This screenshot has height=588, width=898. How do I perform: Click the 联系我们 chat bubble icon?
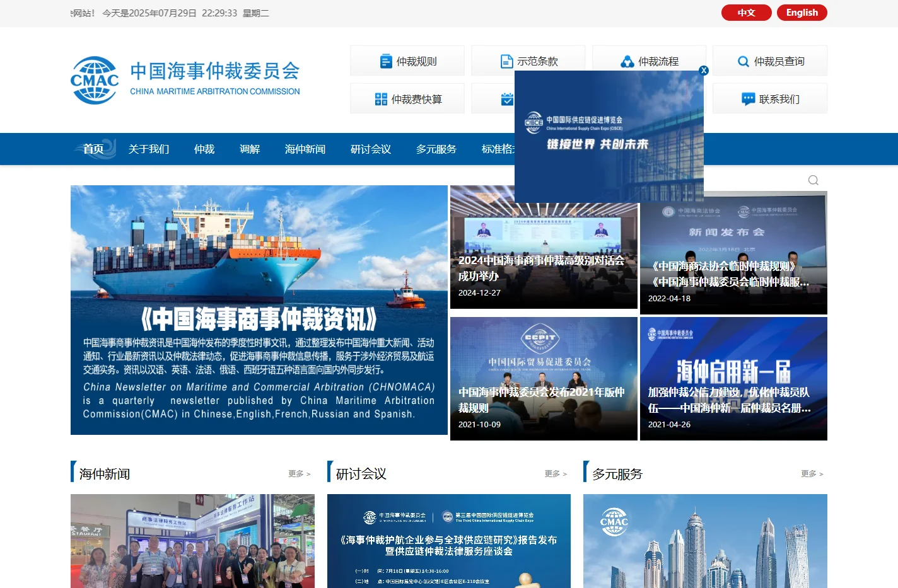click(748, 99)
